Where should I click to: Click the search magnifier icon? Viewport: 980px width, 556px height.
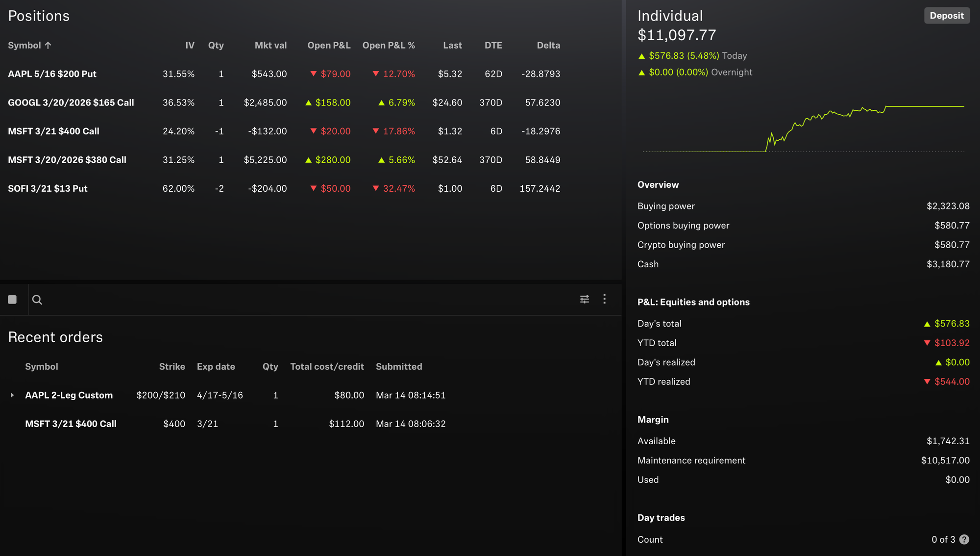[x=37, y=300]
